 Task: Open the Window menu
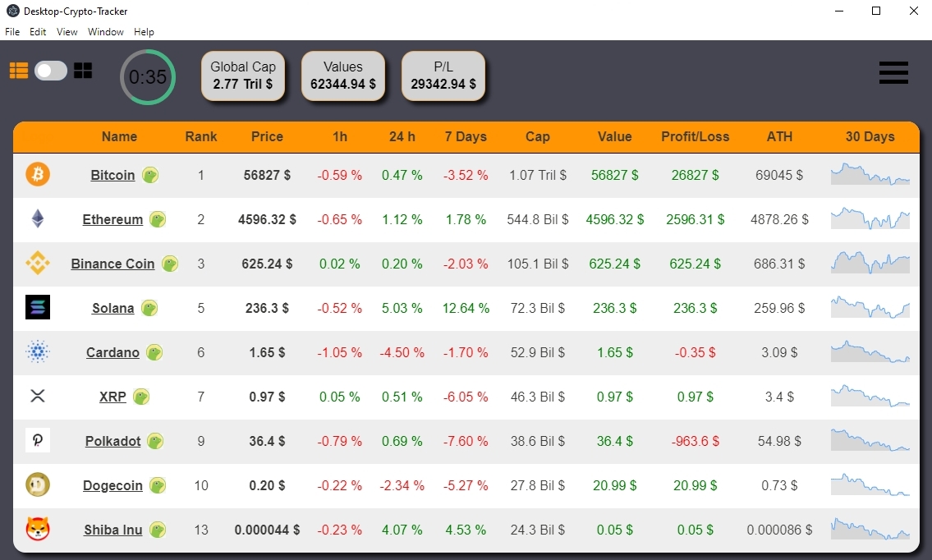tap(105, 32)
